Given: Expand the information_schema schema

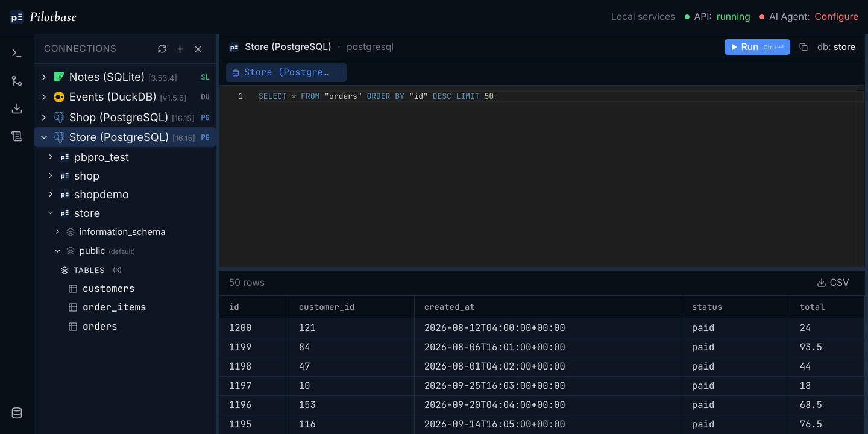Looking at the screenshot, I should click(x=58, y=232).
